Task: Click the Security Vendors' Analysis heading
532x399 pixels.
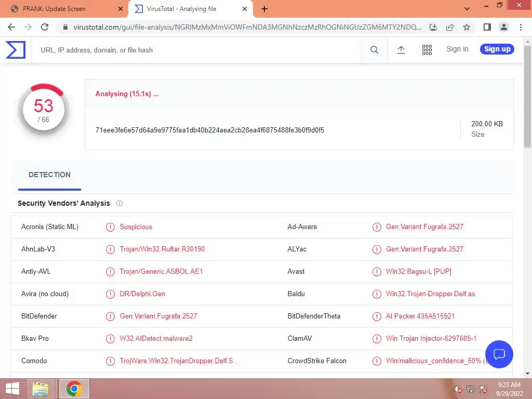Action: tap(64, 203)
